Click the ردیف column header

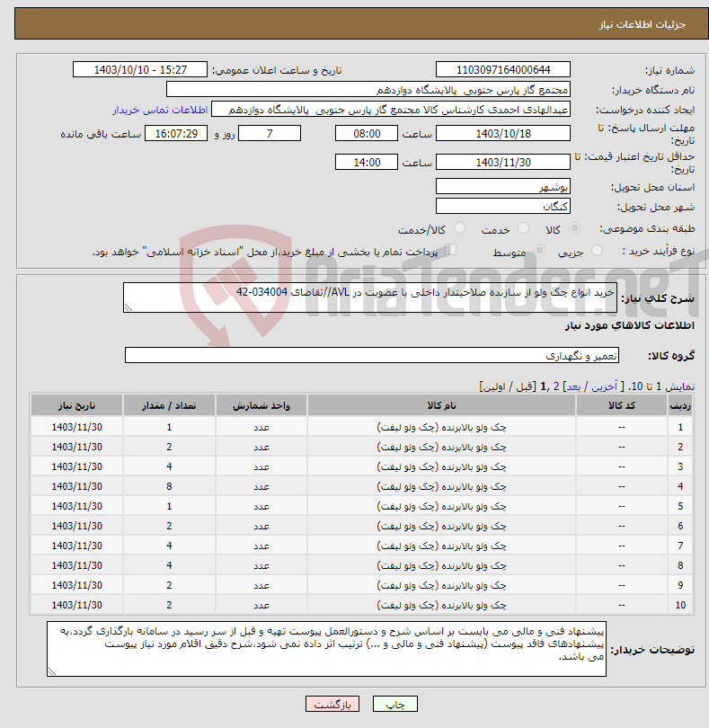pos(680,405)
